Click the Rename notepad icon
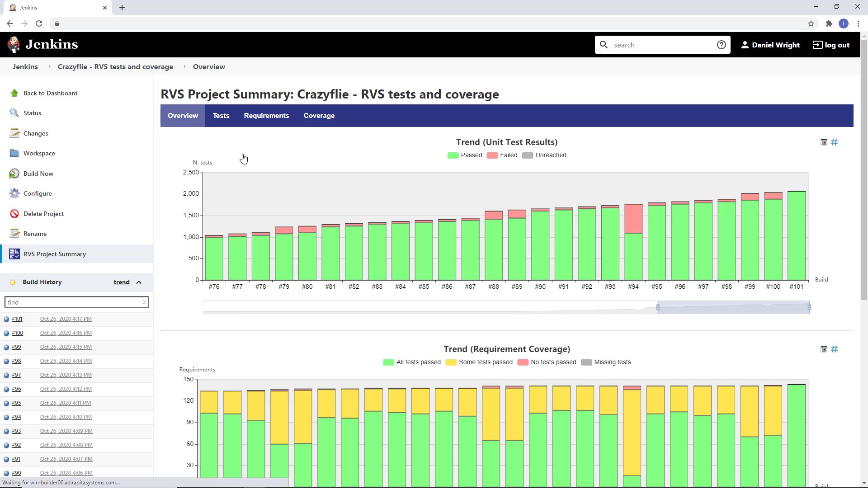868x488 pixels. click(14, 234)
